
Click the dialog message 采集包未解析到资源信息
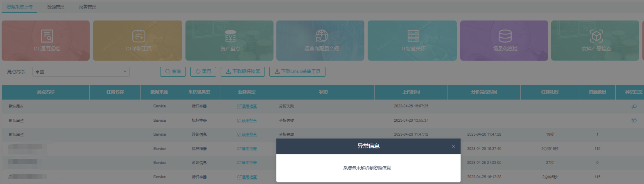367,168
